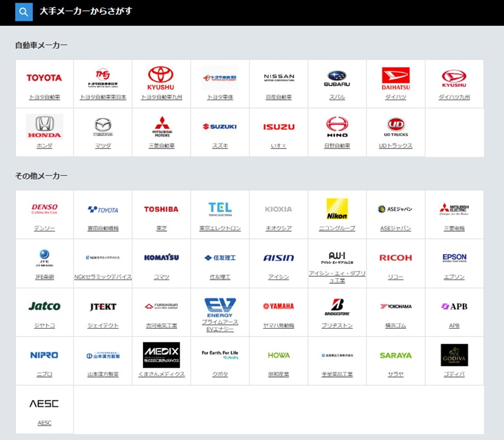This screenshot has width=504, height=440.
Task: Click the NIPRO logo
Action: click(44, 355)
